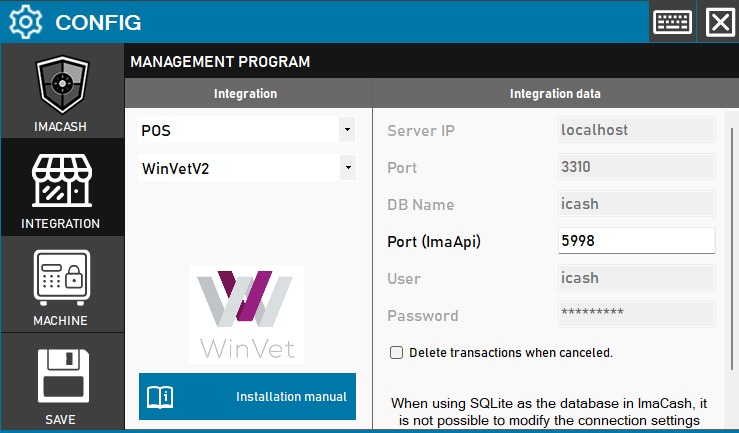
Task: Open the Machine safe icon
Action: 62,279
